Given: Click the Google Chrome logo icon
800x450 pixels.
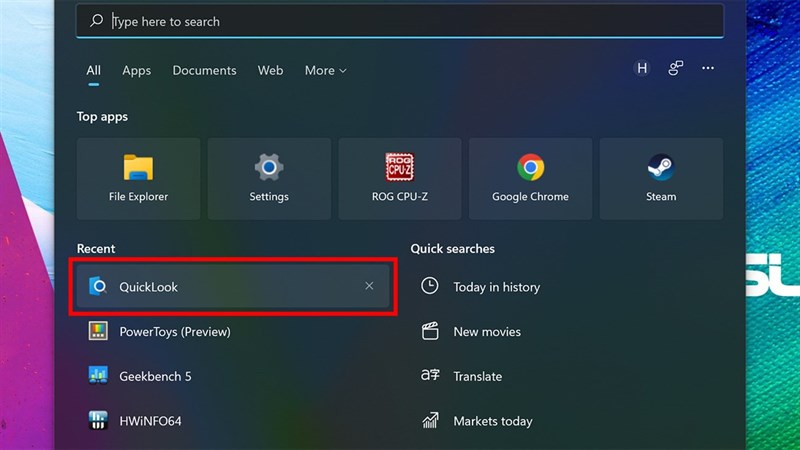Looking at the screenshot, I should tap(531, 167).
